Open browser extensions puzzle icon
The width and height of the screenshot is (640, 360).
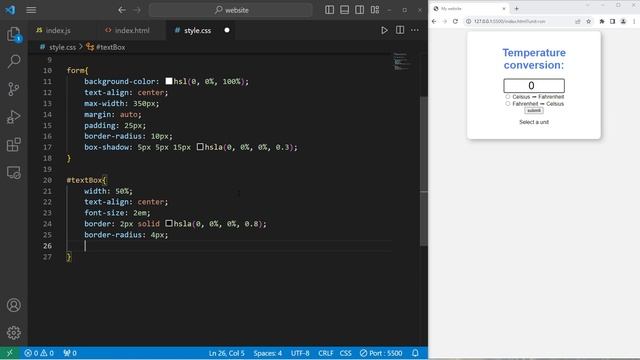coord(602,21)
